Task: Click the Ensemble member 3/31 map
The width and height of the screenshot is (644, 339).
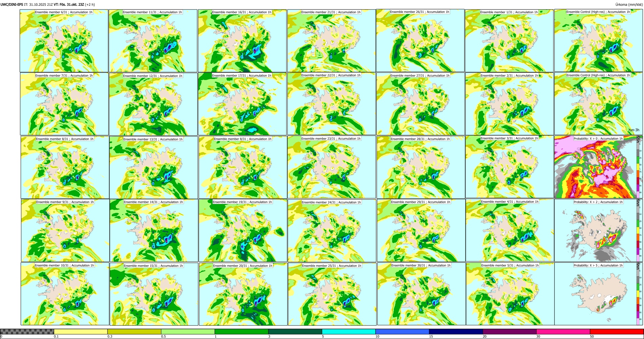Action: pos(510,167)
